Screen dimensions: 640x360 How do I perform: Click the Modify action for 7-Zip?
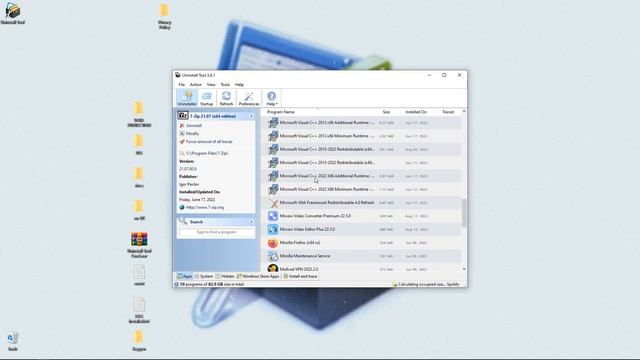[x=189, y=133]
